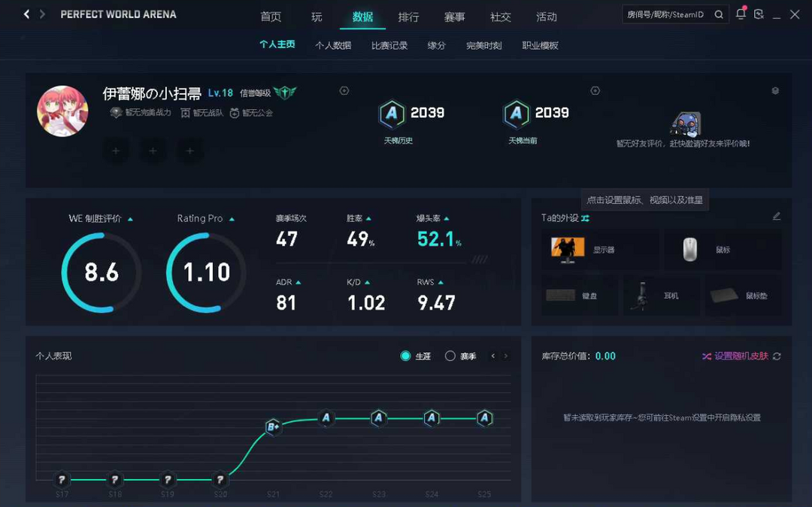Click the B+ marker at S21
812x507 pixels.
click(274, 427)
